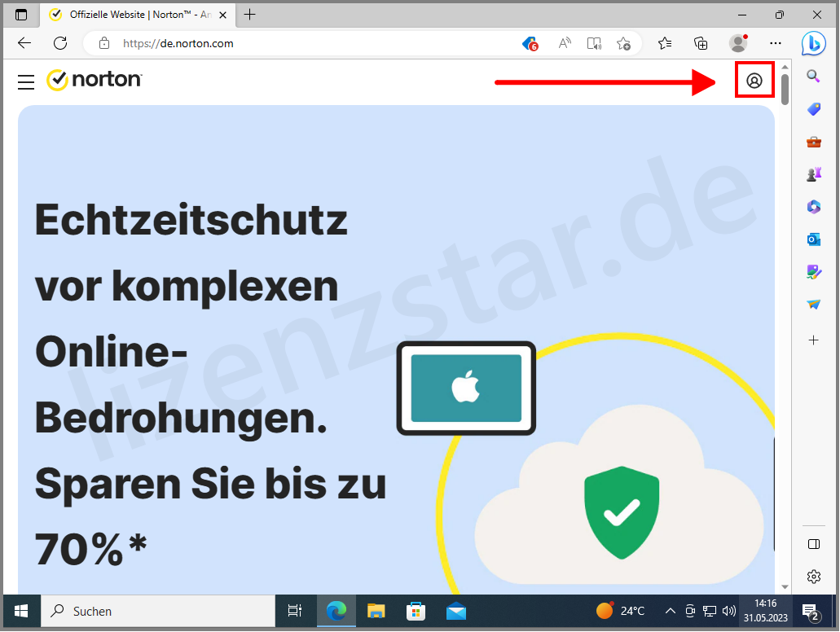Go back to the previous page
The height and width of the screenshot is (632, 840).
point(24,43)
